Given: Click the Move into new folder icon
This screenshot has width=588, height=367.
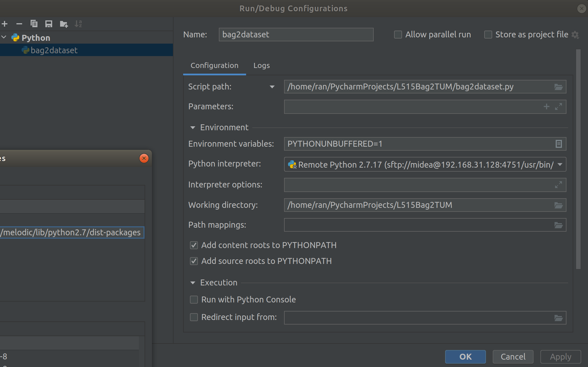Looking at the screenshot, I should [x=64, y=24].
